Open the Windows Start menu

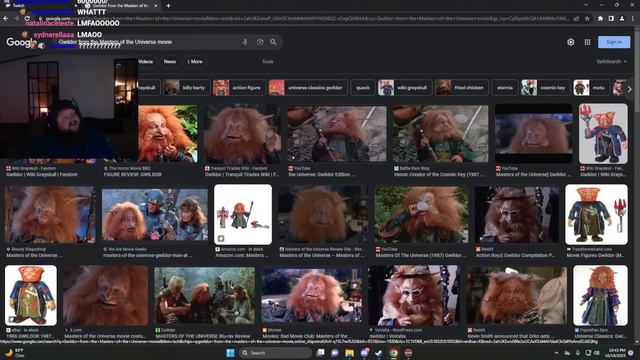pos(230,353)
